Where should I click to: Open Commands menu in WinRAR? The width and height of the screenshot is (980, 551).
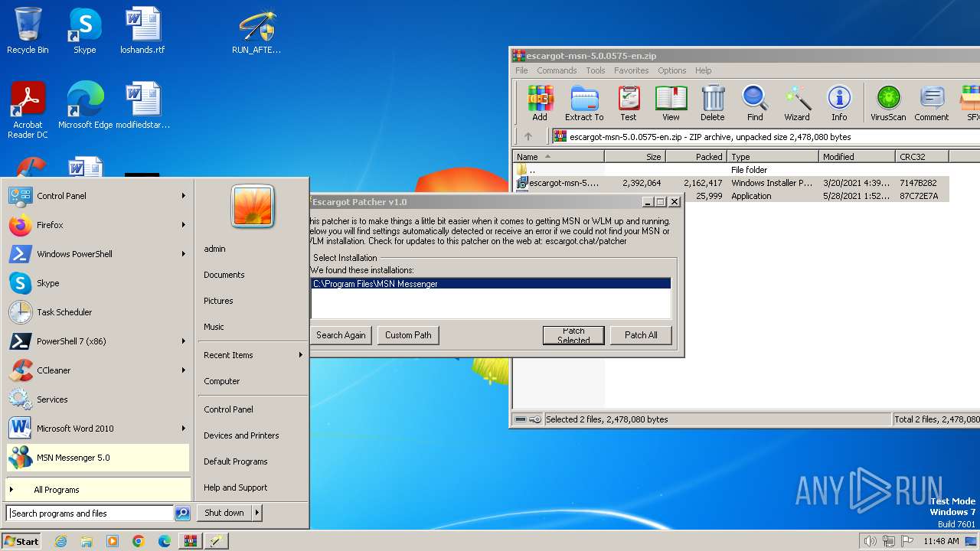[557, 70]
